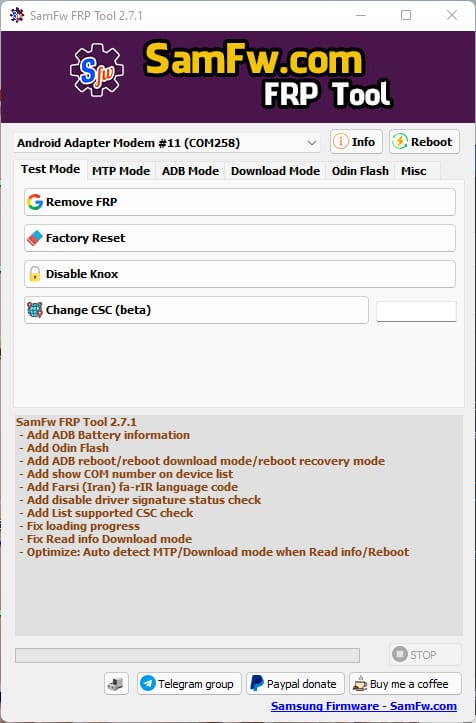Click the Google icon on Remove FRP
This screenshot has height=723, width=476.
(x=35, y=202)
